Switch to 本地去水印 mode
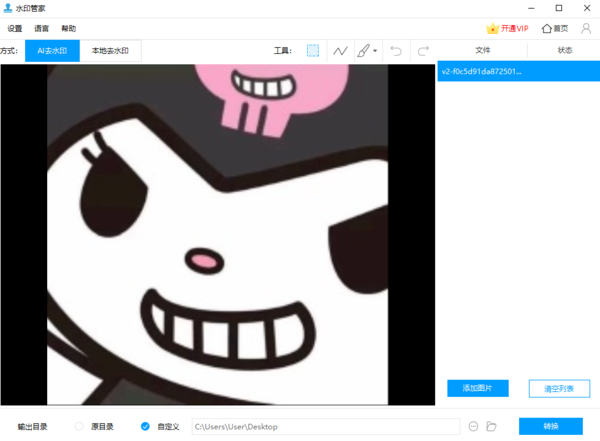The image size is (600, 441). point(110,51)
